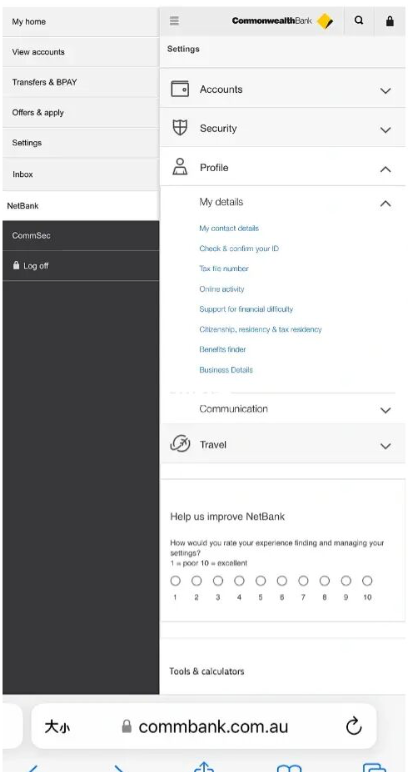Click the Accounts wallet icon
The image size is (408, 772).
(x=180, y=89)
